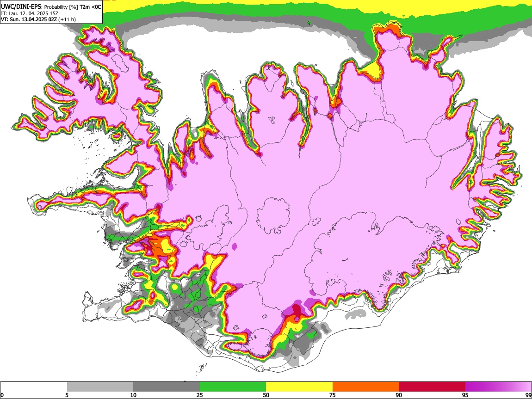Click the legend value '0'
Viewport: 532px width, 399px height.
(2, 395)
